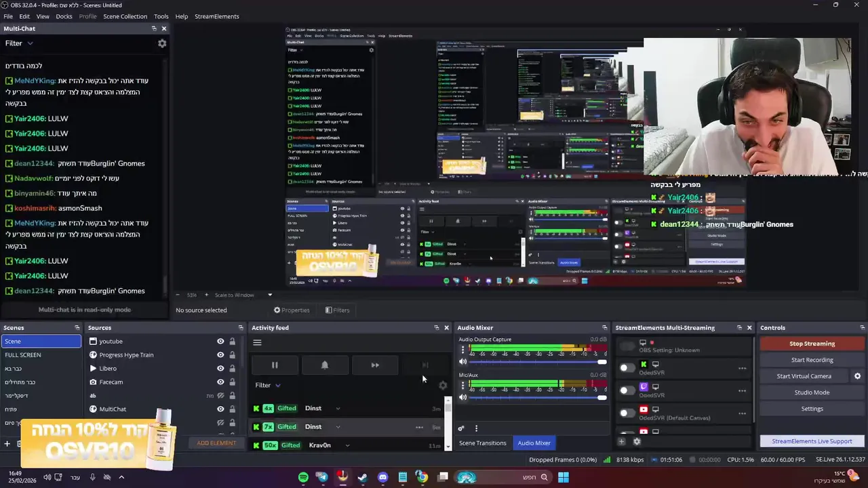Screen dimensions: 868x488
Task: Open Spotify from the taskbar
Action: pyautogui.click(x=303, y=477)
